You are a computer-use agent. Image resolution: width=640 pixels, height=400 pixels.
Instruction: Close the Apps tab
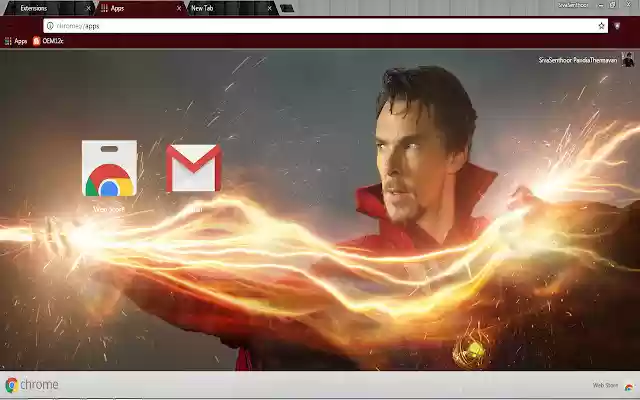(x=179, y=8)
